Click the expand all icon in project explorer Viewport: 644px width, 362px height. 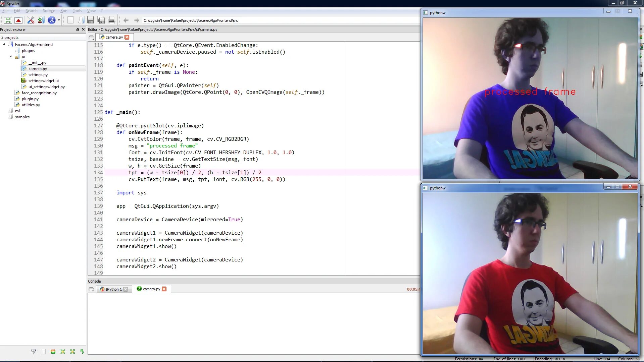pos(72,352)
